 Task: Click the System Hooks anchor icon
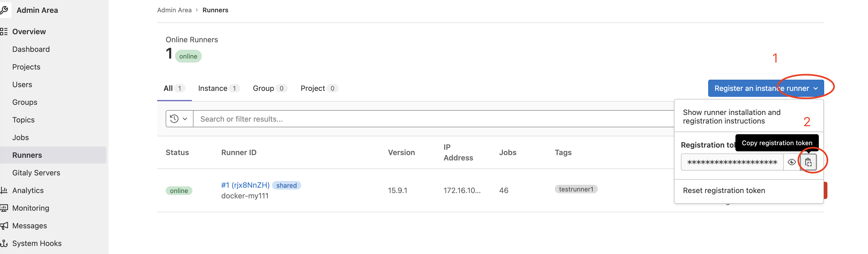coord(4,243)
